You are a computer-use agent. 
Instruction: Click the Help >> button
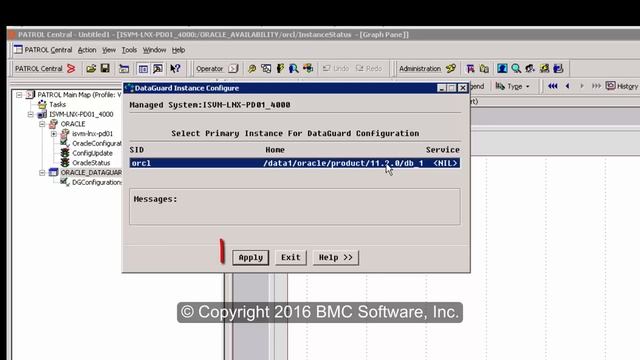336,258
